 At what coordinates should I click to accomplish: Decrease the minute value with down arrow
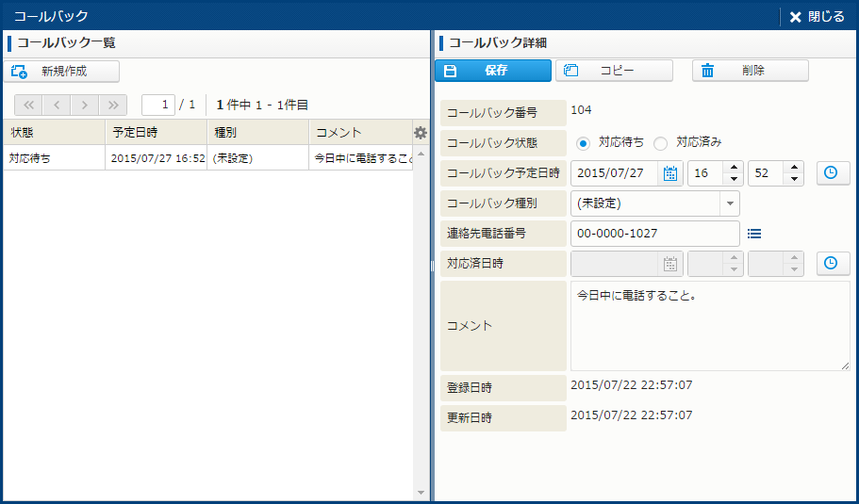coord(793,179)
